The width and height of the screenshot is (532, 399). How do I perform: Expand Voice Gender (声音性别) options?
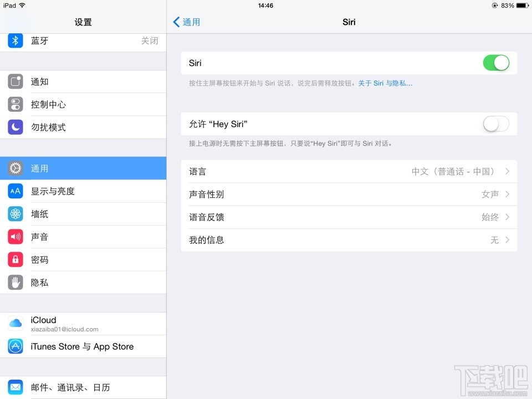349,194
